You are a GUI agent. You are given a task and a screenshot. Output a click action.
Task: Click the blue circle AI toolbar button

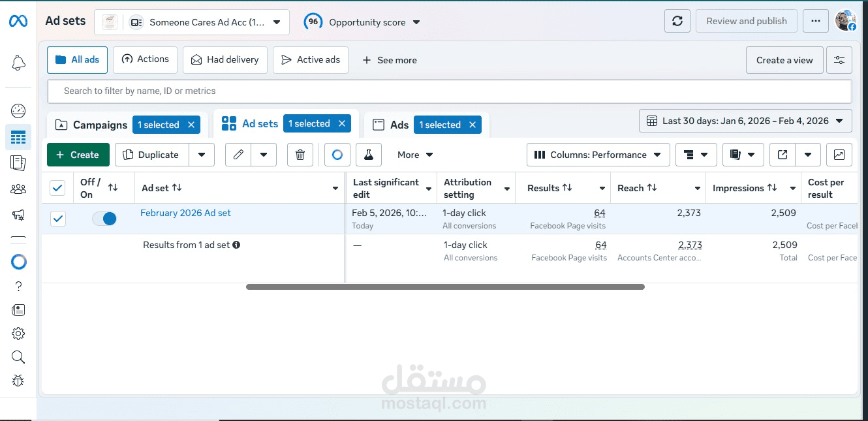pos(337,155)
